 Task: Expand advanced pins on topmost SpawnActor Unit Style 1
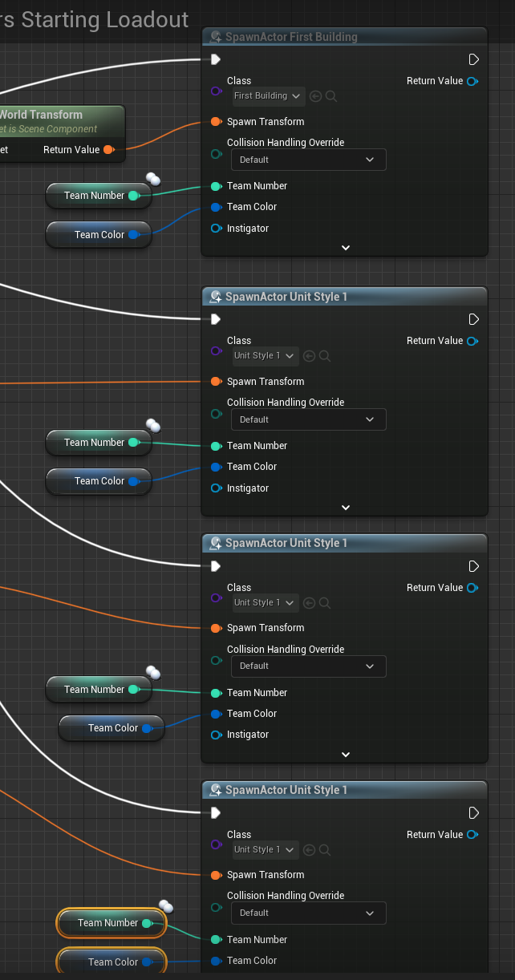pyautogui.click(x=346, y=508)
